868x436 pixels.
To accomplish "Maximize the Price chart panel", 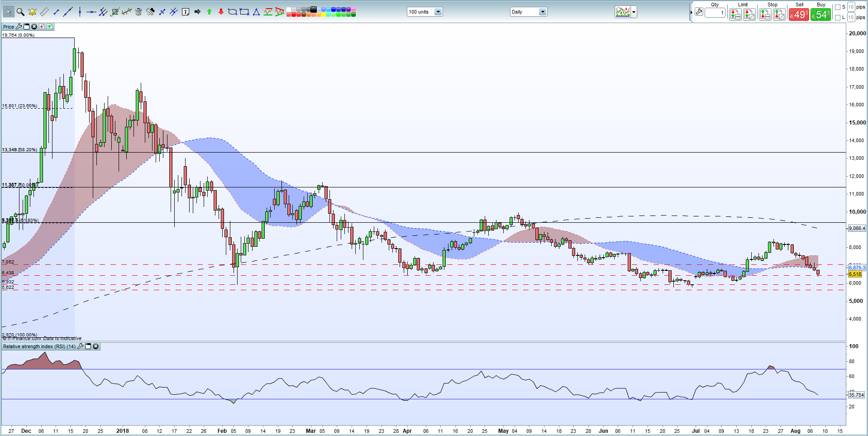I will [26, 27].
